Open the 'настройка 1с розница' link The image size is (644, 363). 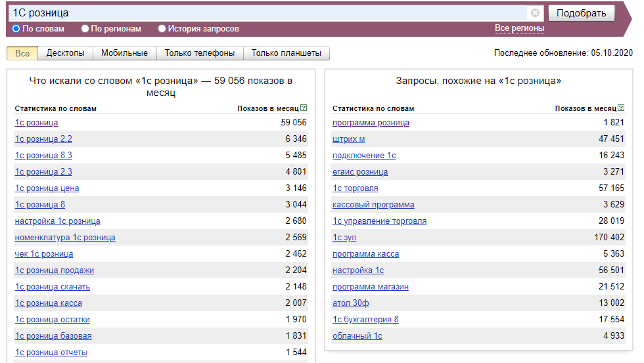pos(57,221)
